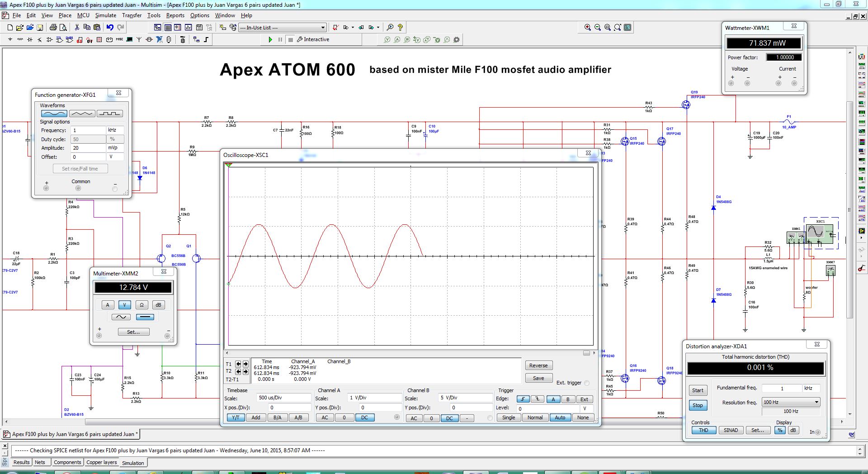Viewport: 868px width, 474px height.
Task: Place Transistor component icon
Action: coord(40,40)
